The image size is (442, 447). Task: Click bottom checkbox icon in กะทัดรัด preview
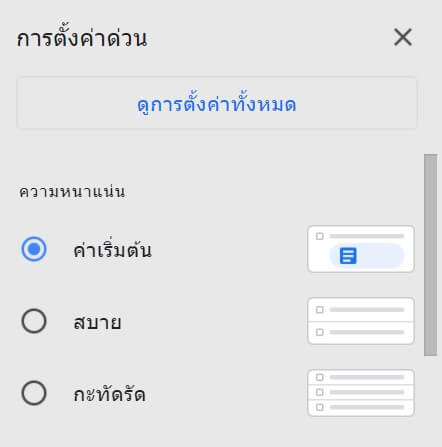click(320, 407)
